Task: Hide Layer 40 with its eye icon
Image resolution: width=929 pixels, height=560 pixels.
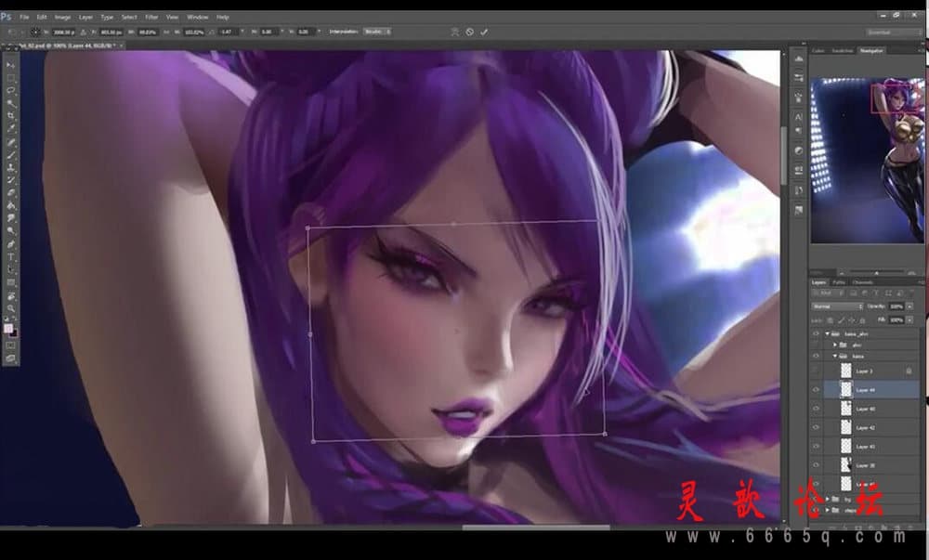Action: [x=816, y=409]
